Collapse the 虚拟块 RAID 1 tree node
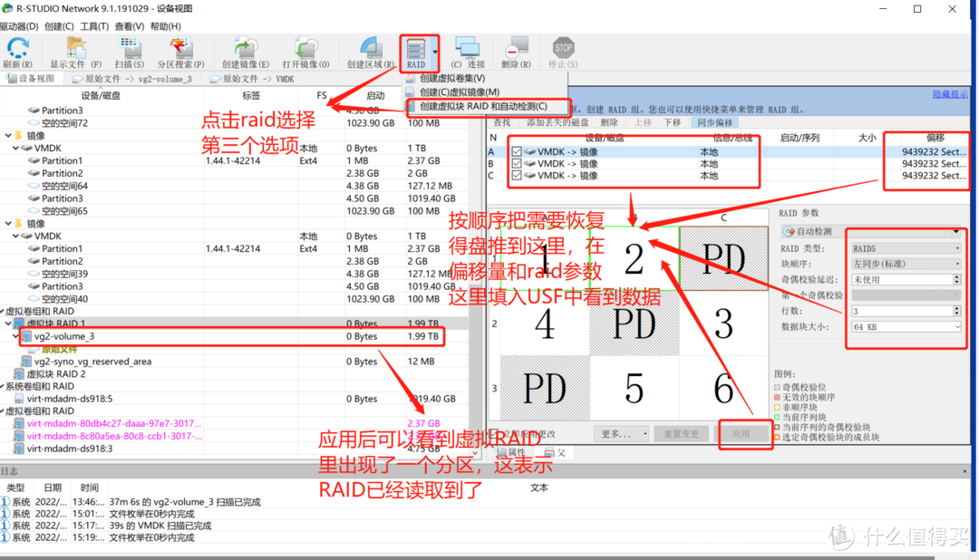The height and width of the screenshot is (560, 979). (8, 323)
